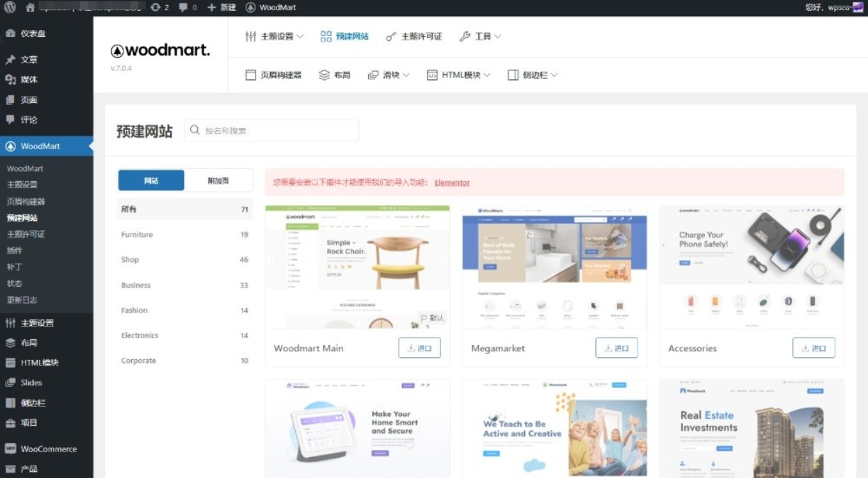
Task: Click the 新建 plus item in admin bar
Action: [x=222, y=7]
